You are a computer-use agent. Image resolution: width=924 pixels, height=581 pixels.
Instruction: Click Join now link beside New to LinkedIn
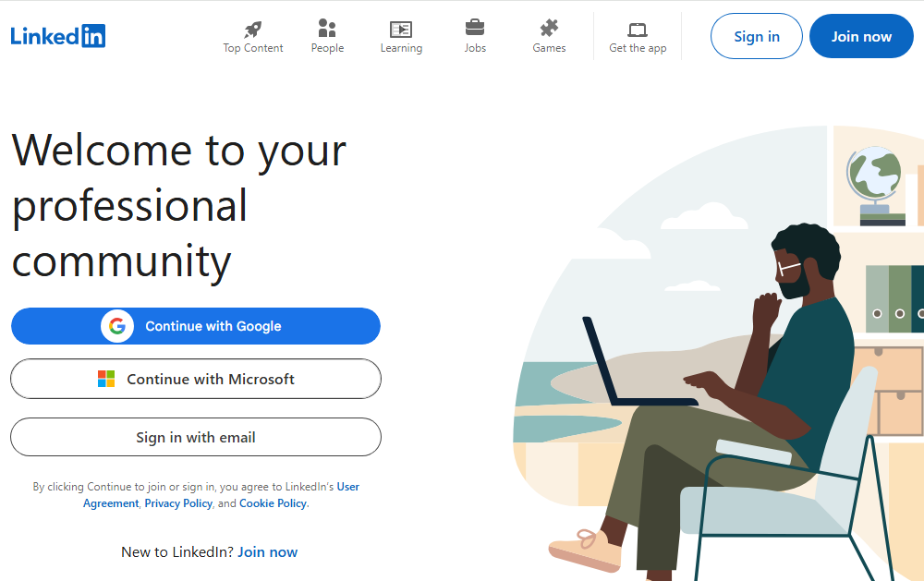coord(268,552)
